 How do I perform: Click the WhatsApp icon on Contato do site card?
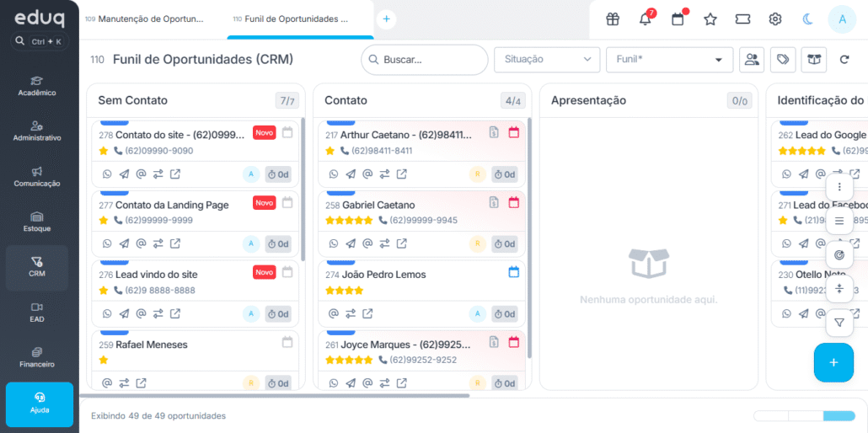point(107,174)
